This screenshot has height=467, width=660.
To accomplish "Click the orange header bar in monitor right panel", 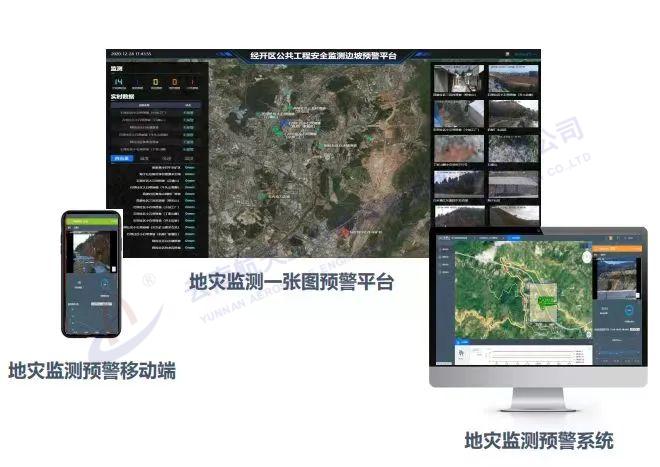I will click(616, 250).
